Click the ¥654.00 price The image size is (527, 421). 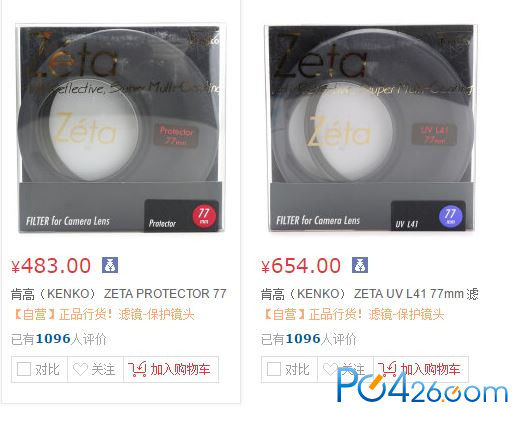[301, 266]
